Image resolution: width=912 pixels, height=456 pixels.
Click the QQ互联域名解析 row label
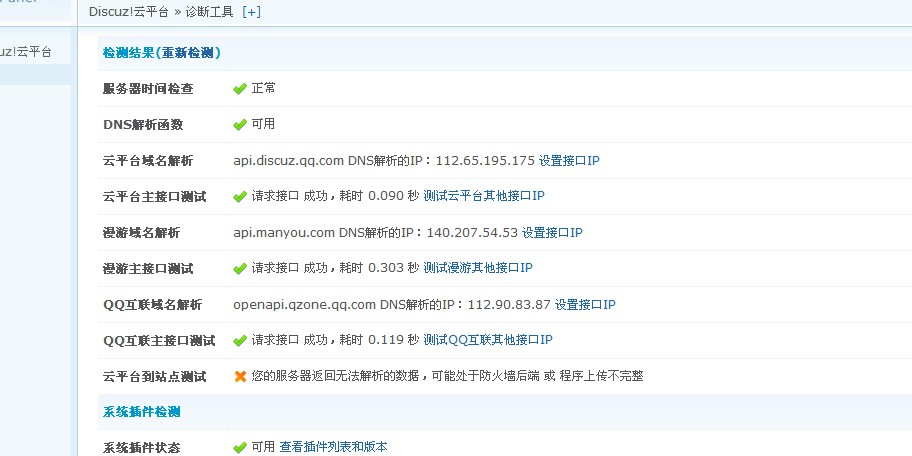[152, 305]
